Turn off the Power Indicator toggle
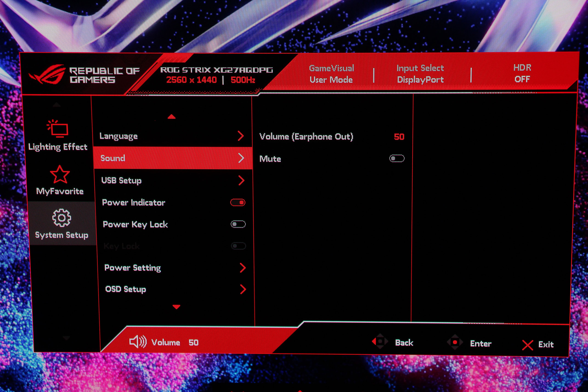This screenshot has height=392, width=588. [238, 202]
